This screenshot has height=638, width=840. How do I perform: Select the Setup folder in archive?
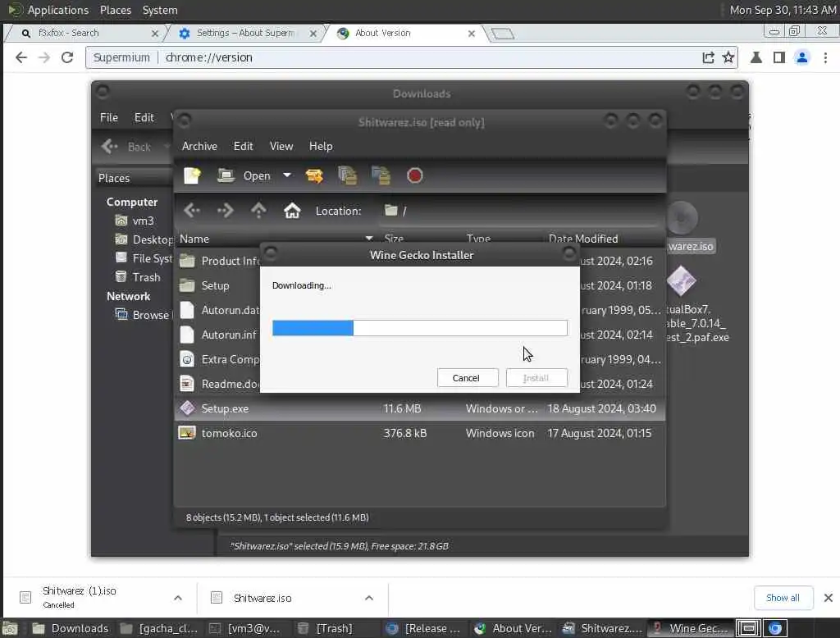tap(215, 285)
